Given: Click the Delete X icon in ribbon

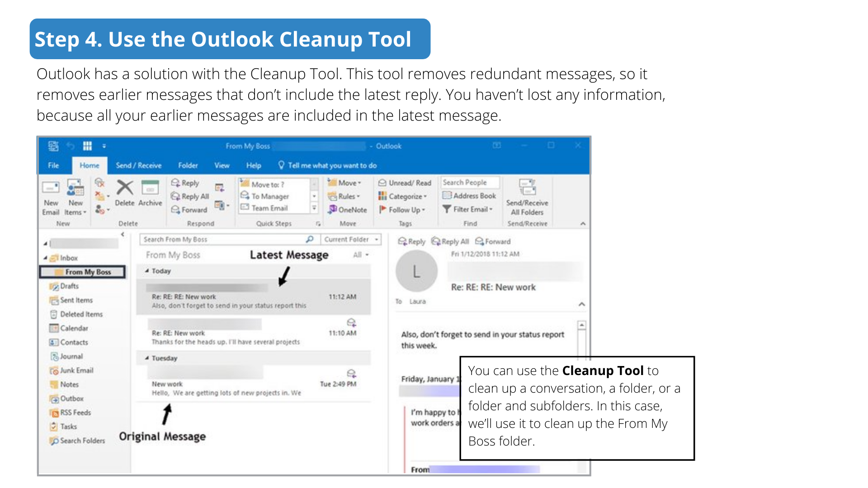Looking at the screenshot, I should (125, 188).
